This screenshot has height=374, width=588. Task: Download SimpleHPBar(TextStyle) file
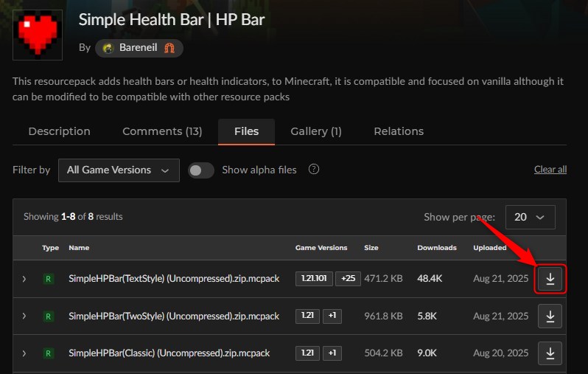click(x=550, y=279)
